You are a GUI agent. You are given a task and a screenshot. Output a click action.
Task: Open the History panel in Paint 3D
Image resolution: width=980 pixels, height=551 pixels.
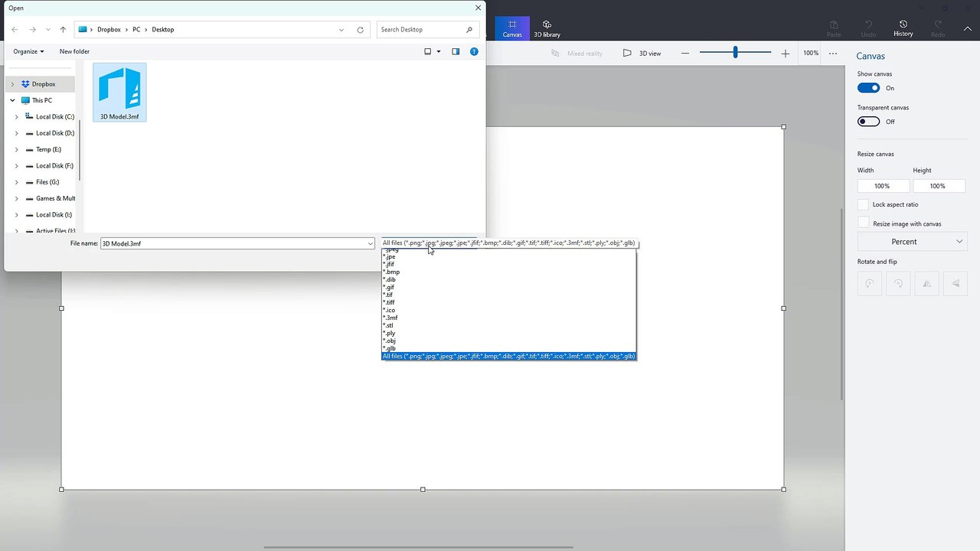903,28
